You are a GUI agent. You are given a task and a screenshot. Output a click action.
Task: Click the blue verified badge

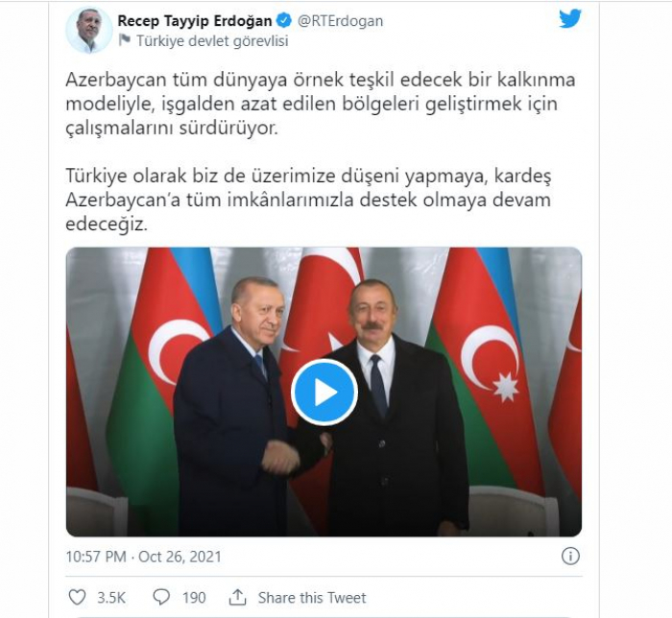[284, 20]
